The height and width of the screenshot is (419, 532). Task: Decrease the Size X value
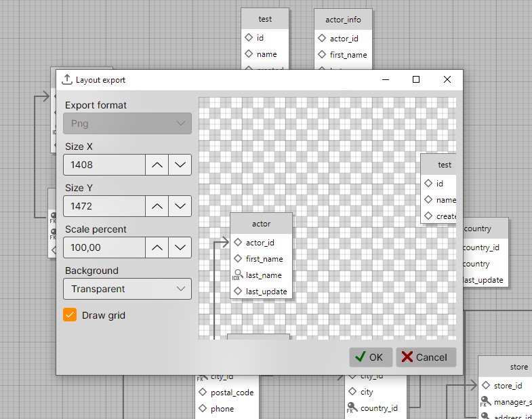pyautogui.click(x=180, y=165)
